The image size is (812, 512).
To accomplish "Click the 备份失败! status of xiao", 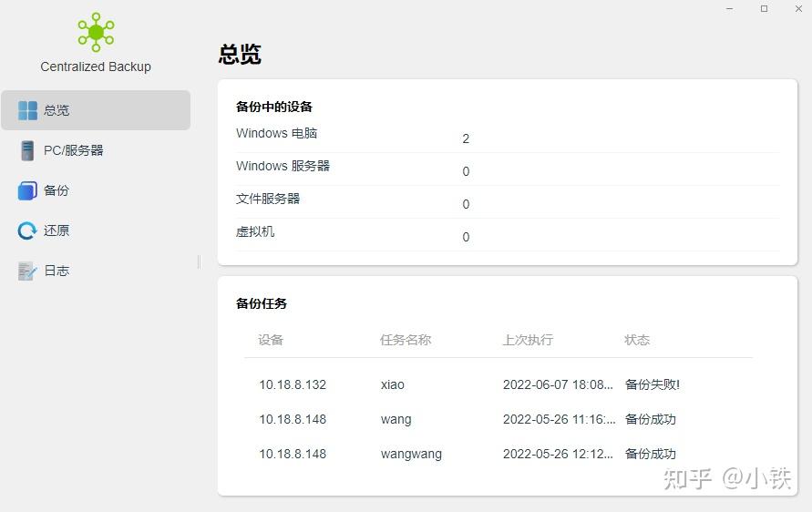I will [x=653, y=384].
